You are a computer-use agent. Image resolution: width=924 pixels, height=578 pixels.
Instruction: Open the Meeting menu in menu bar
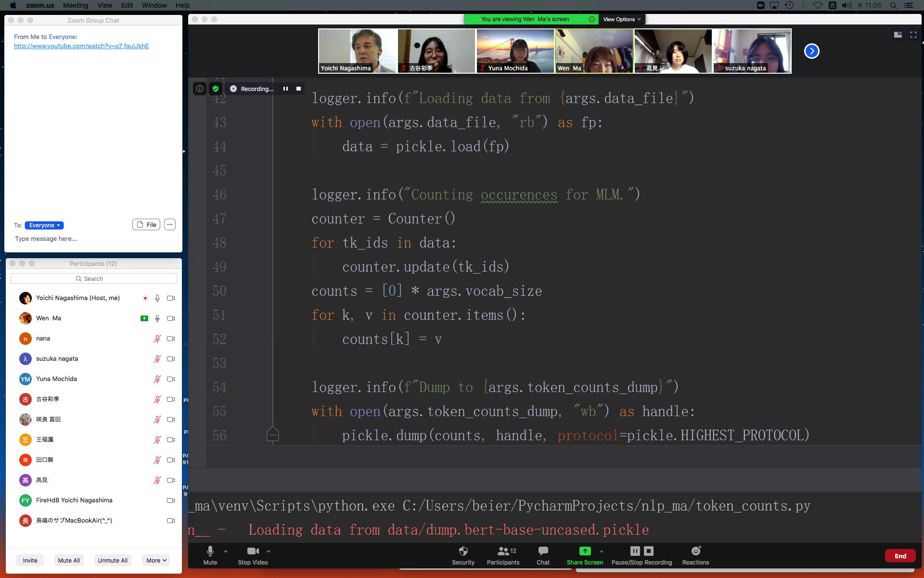[x=76, y=5]
